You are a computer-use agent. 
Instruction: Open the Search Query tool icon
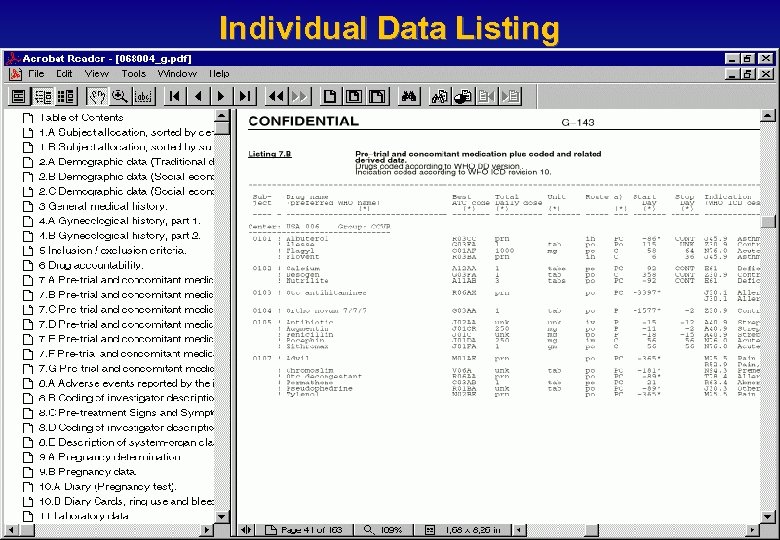[x=440, y=96]
